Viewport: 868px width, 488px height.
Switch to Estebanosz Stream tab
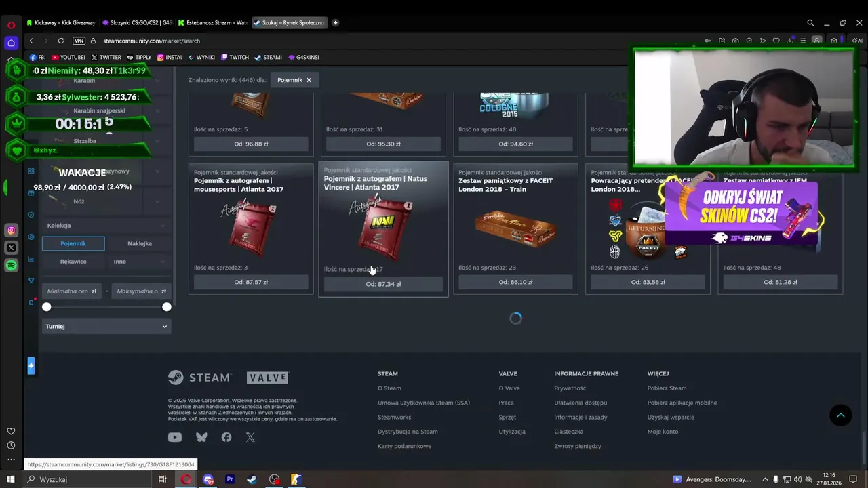(x=213, y=22)
